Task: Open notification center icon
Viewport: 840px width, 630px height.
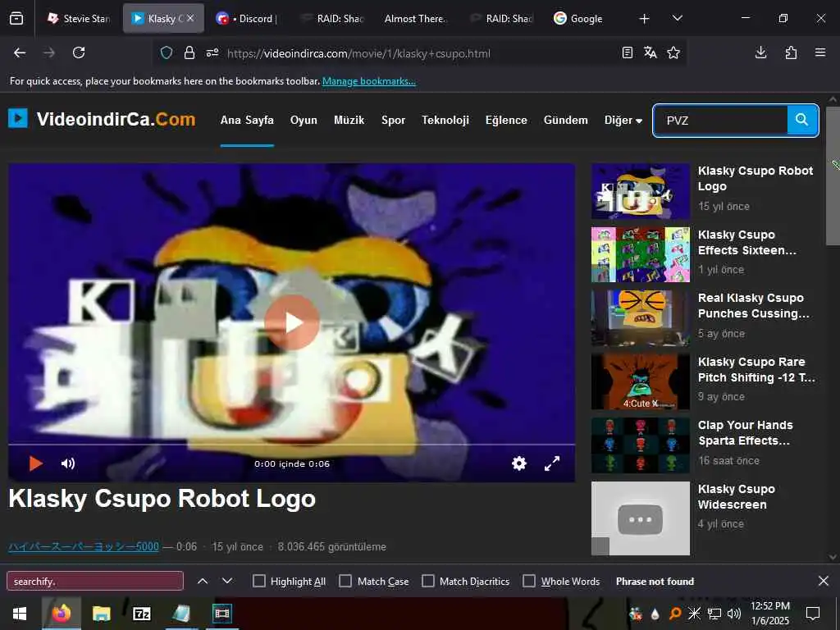Action: [813, 614]
